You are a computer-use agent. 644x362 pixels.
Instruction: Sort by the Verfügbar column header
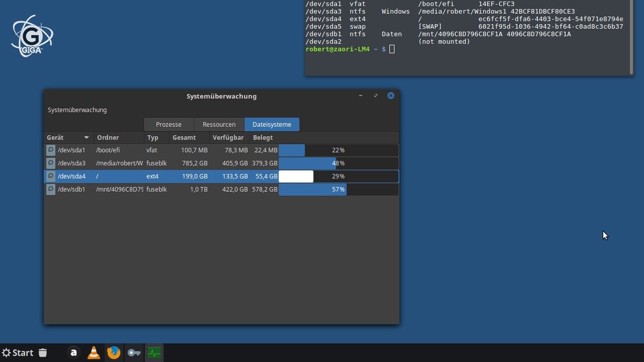coord(228,137)
